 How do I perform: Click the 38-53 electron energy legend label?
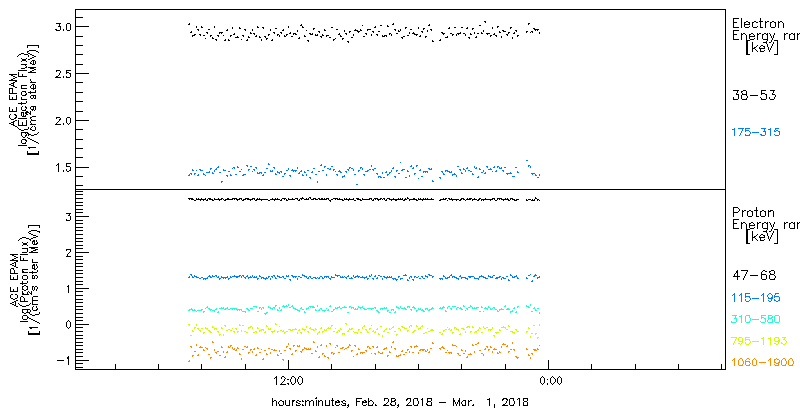(x=754, y=95)
